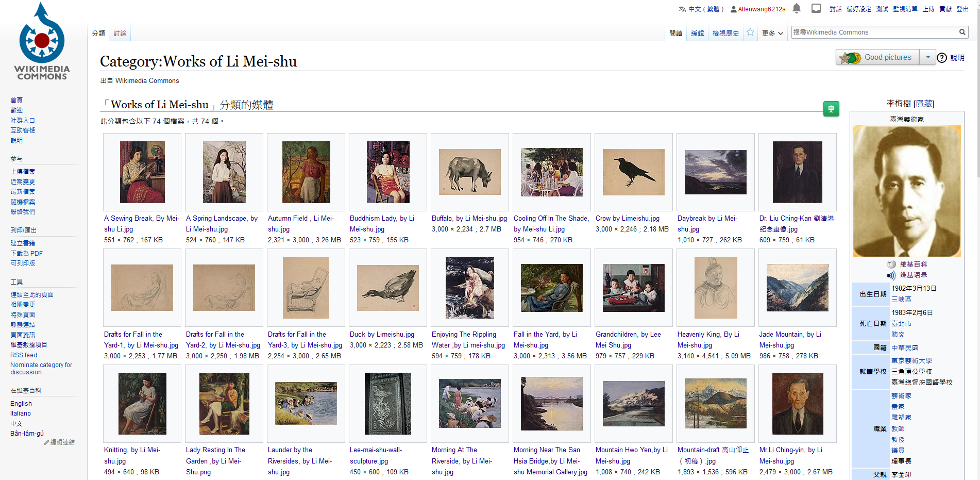Open the 檢視歷史 tab
This screenshot has width=980, height=480.
[725, 33]
